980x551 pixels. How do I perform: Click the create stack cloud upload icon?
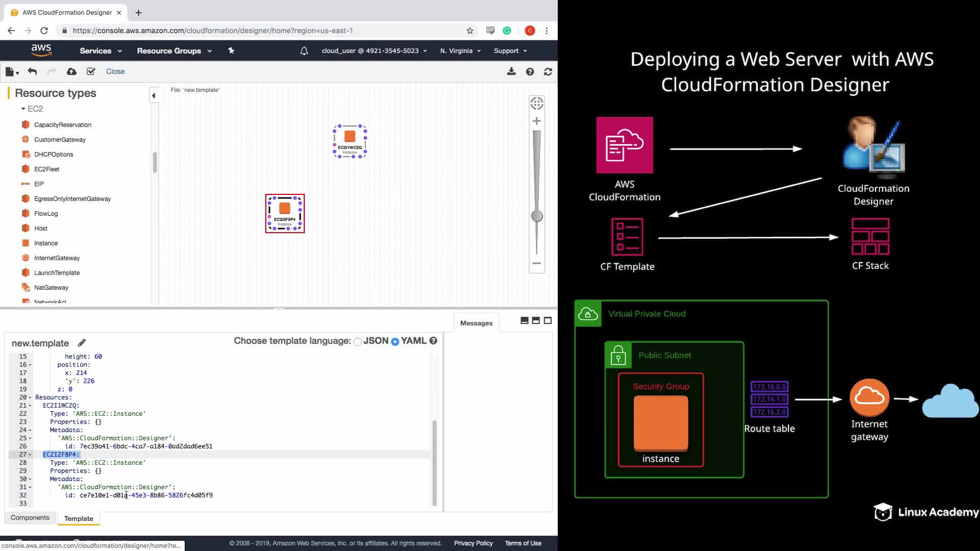tap(71, 71)
